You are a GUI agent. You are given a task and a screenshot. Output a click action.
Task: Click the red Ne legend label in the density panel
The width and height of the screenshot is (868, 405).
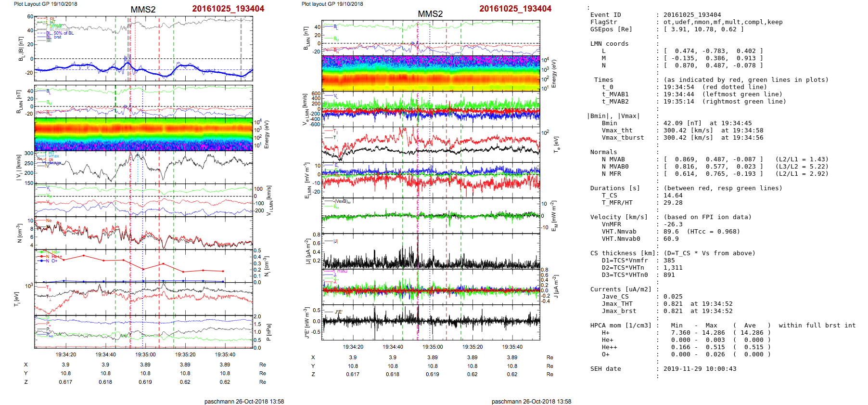pyautogui.click(x=49, y=221)
